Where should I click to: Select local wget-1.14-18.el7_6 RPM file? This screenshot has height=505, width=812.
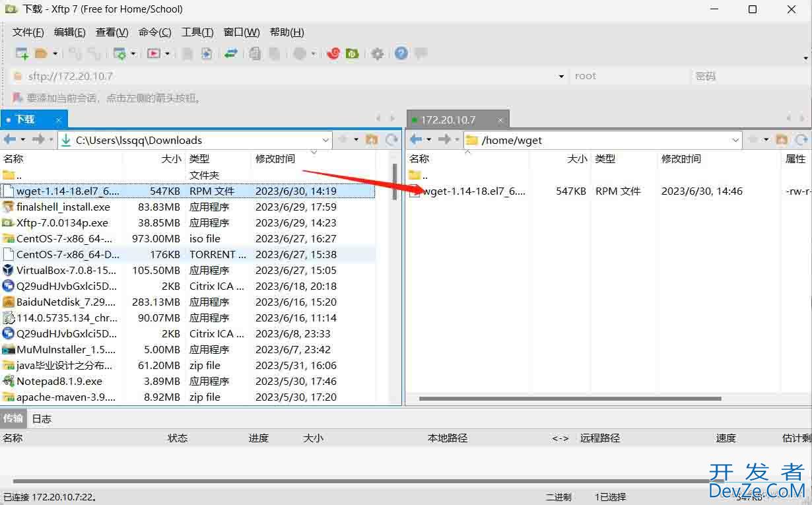pyautogui.click(x=188, y=191)
